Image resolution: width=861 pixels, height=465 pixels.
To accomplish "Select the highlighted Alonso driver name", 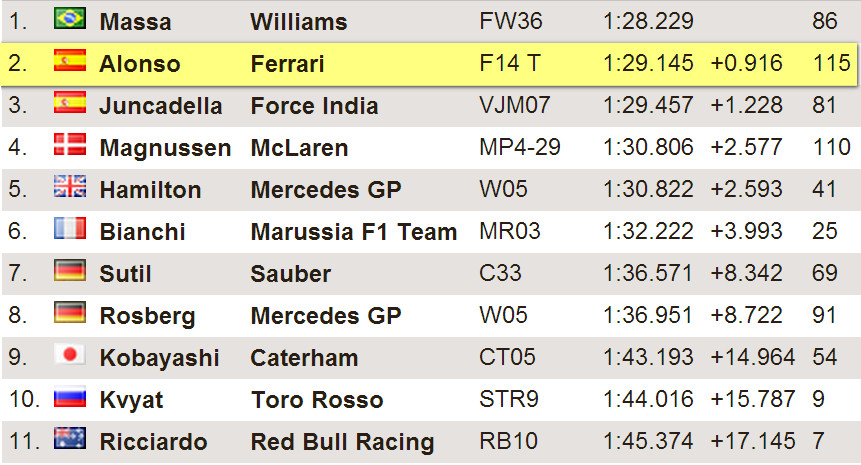I will pyautogui.click(x=140, y=64).
